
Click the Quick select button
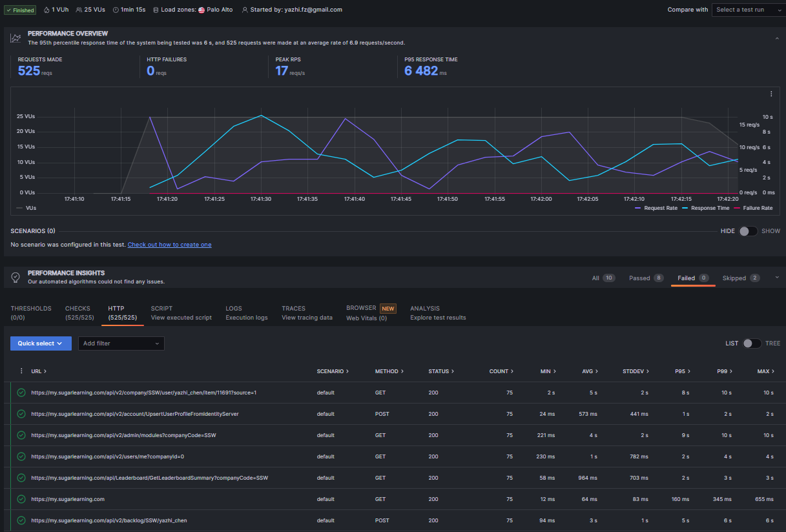(x=41, y=343)
